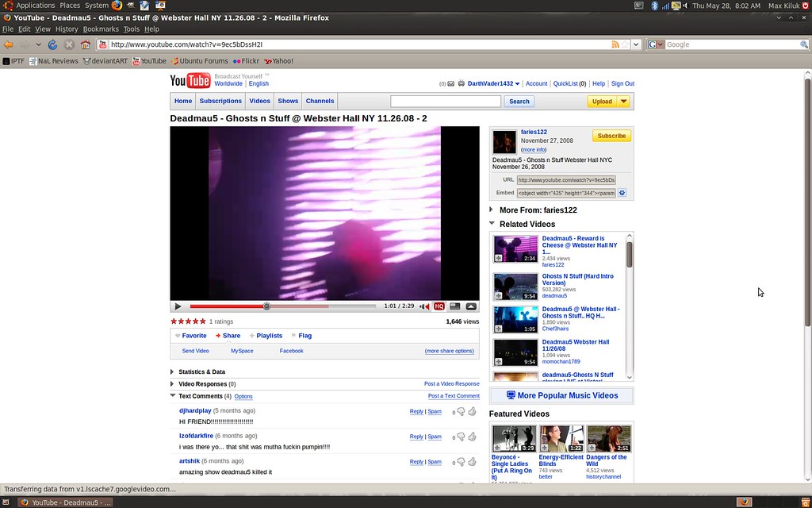Expand the video to fullscreen with up-arrow icon

[x=471, y=306]
